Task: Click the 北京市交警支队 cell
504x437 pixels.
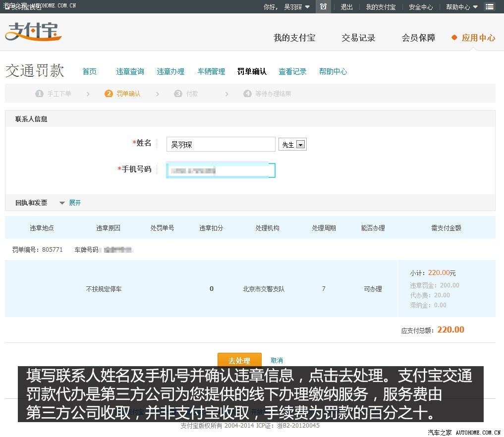Action: pyautogui.click(x=264, y=289)
